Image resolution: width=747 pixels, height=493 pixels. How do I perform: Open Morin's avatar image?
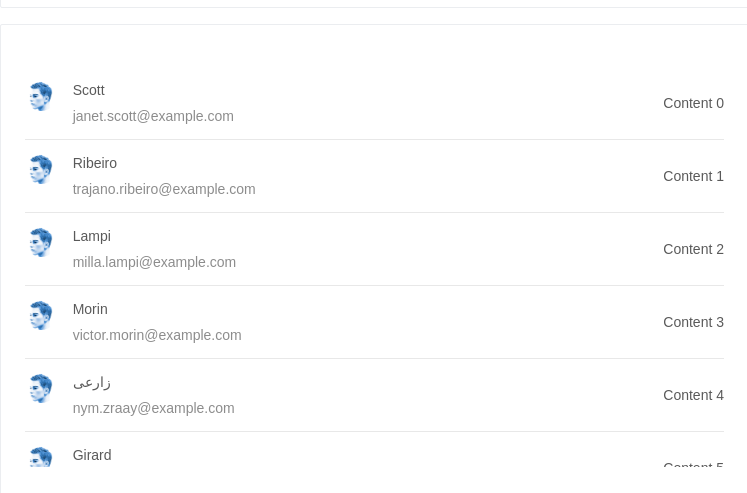click(x=40, y=315)
